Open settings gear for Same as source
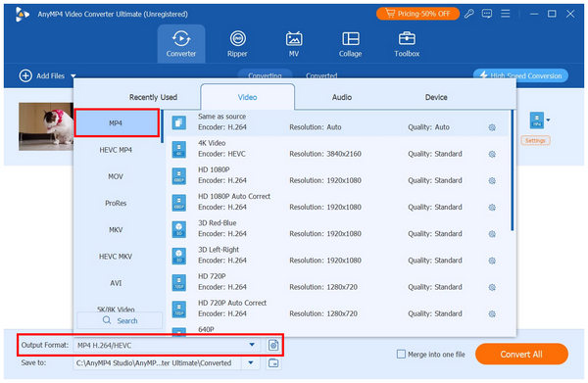Image resolution: width=588 pixels, height=383 pixels. [x=492, y=127]
